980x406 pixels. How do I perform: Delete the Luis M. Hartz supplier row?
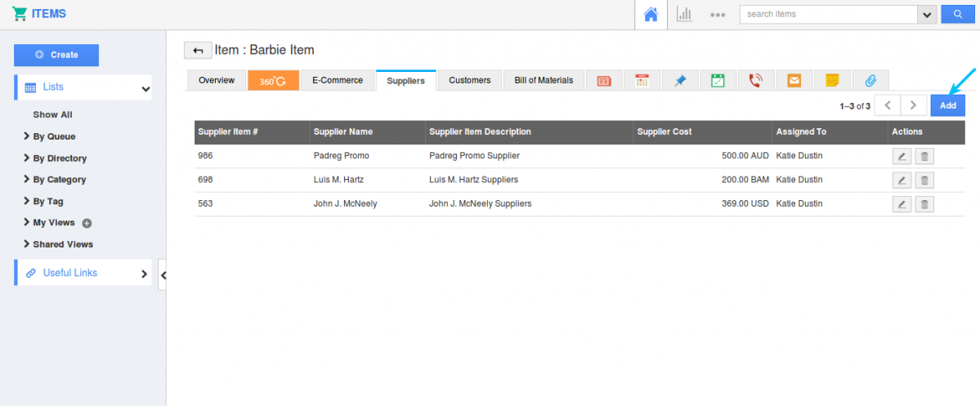click(x=924, y=181)
